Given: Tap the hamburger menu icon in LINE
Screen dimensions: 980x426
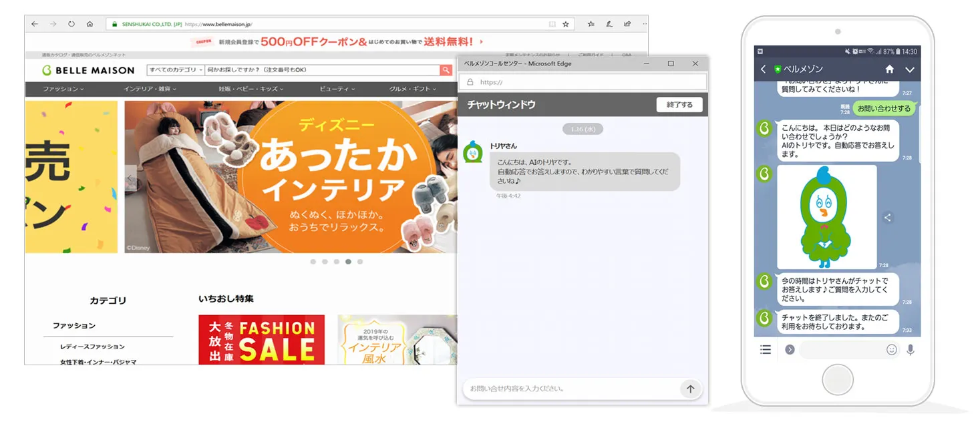Looking at the screenshot, I should 766,349.
